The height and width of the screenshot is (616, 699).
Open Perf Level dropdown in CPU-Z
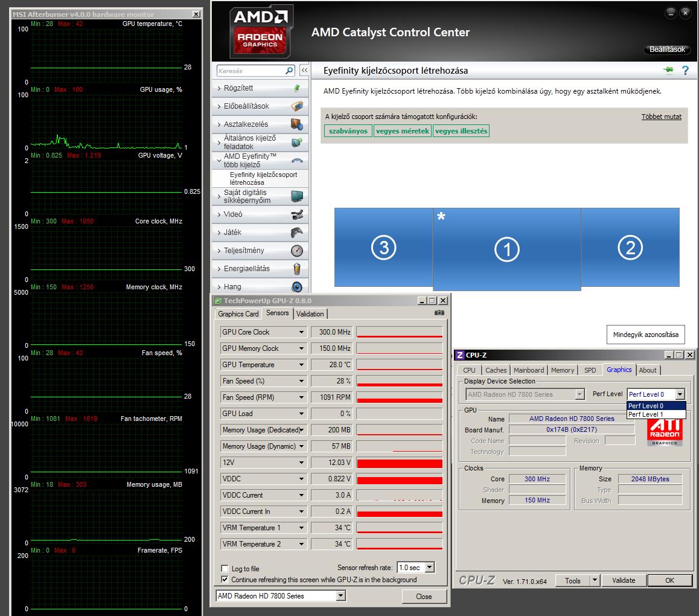pos(680,394)
